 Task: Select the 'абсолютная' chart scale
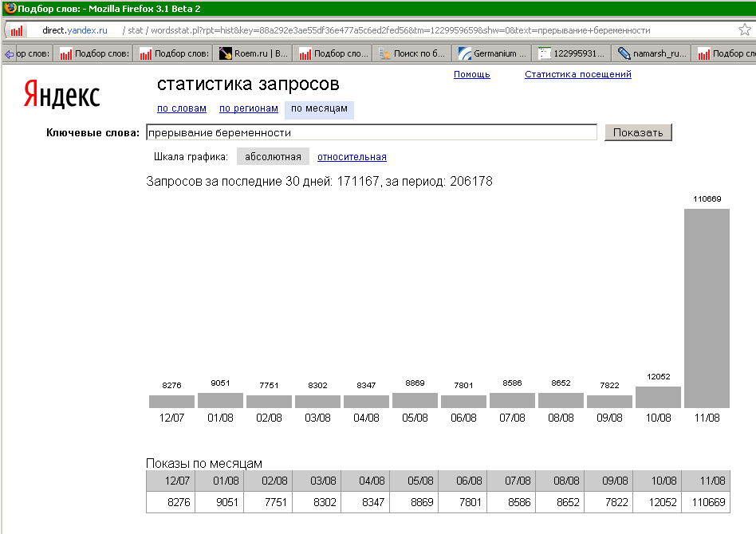(x=273, y=157)
